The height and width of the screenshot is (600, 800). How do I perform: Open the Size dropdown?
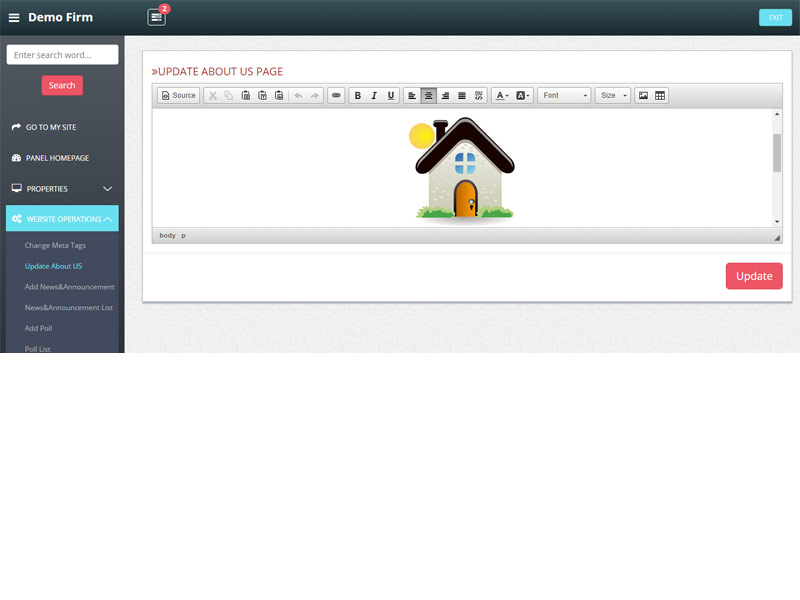[613, 96]
